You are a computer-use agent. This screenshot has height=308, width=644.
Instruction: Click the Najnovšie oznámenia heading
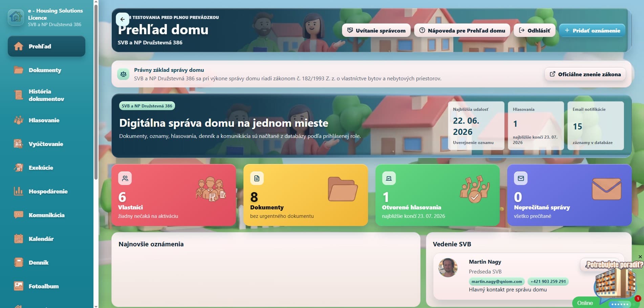[151, 244]
